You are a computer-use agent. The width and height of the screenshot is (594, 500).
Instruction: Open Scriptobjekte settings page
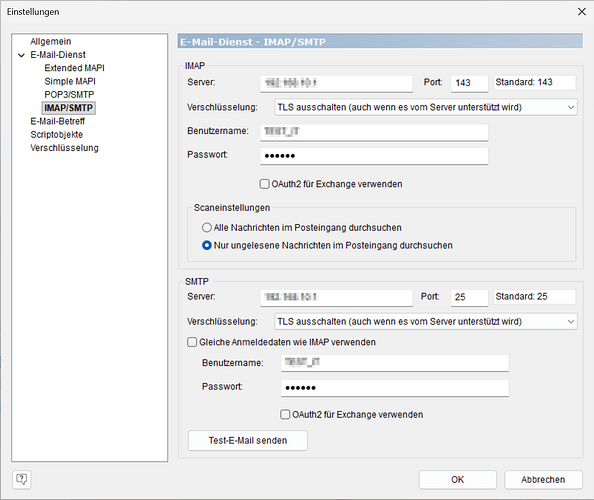pyautogui.click(x=56, y=134)
